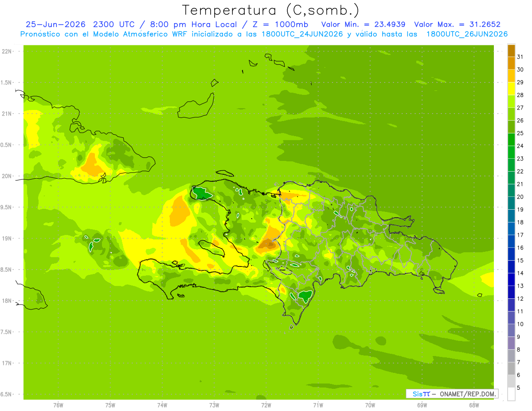Click the colorbar segment between 25 and 26
The width and height of the screenshot is (532, 411).
[511, 127]
